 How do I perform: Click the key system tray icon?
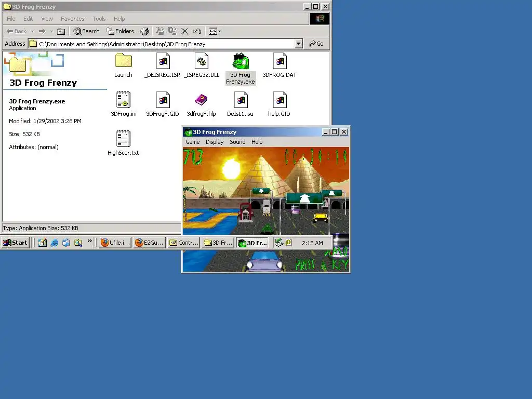pyautogui.click(x=288, y=242)
